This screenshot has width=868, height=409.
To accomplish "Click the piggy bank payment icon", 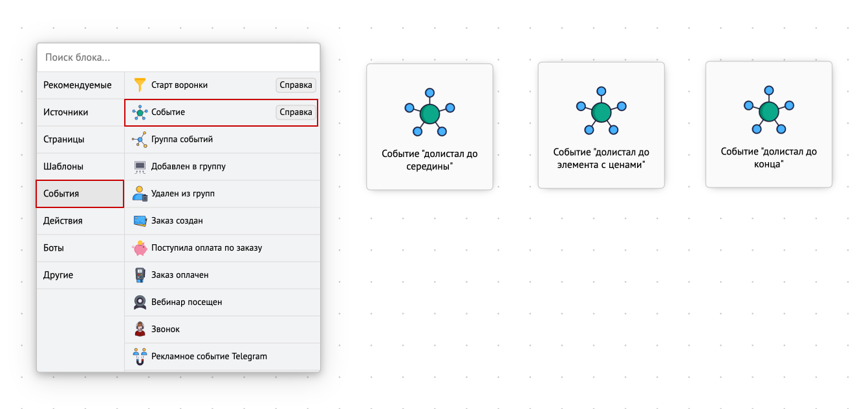I will [x=140, y=248].
